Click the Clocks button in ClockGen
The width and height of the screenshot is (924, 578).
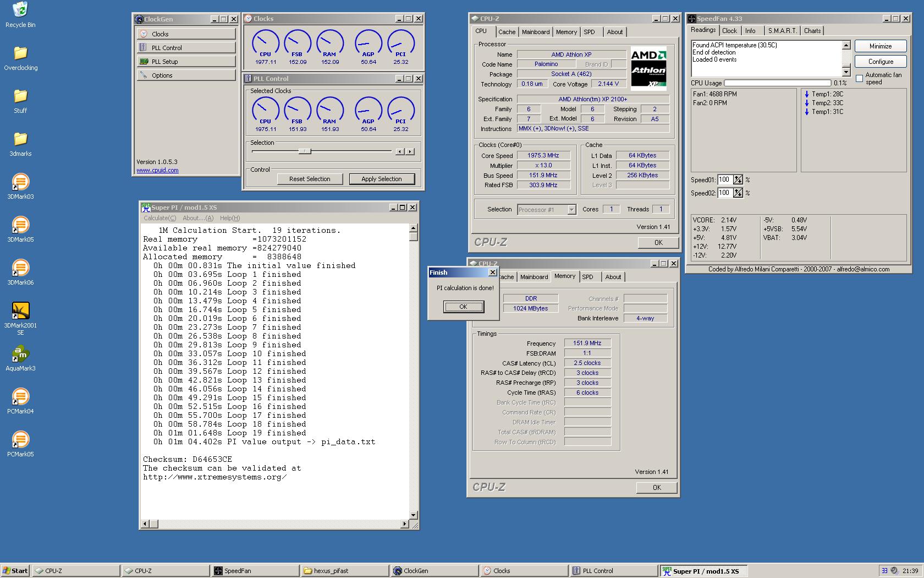186,34
